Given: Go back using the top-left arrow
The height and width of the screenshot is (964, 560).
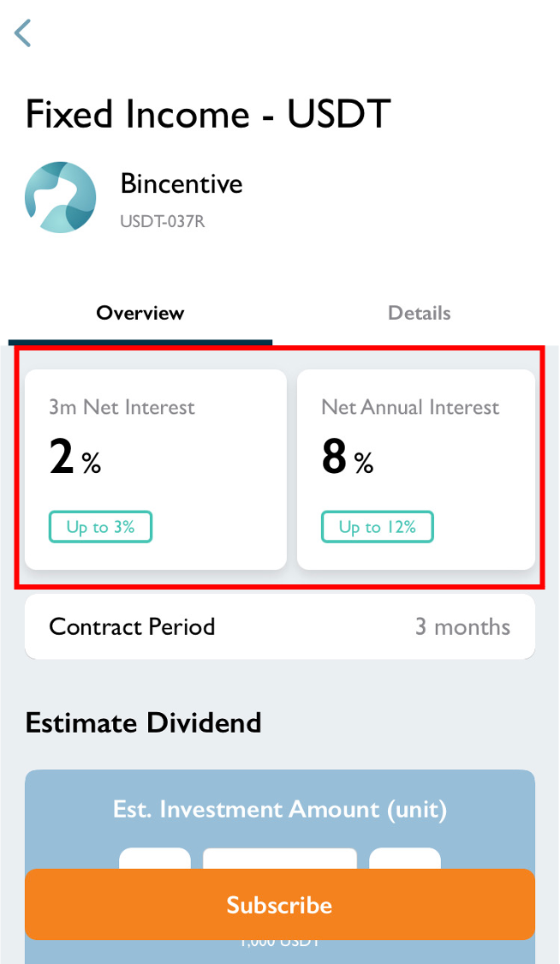Looking at the screenshot, I should point(23,33).
